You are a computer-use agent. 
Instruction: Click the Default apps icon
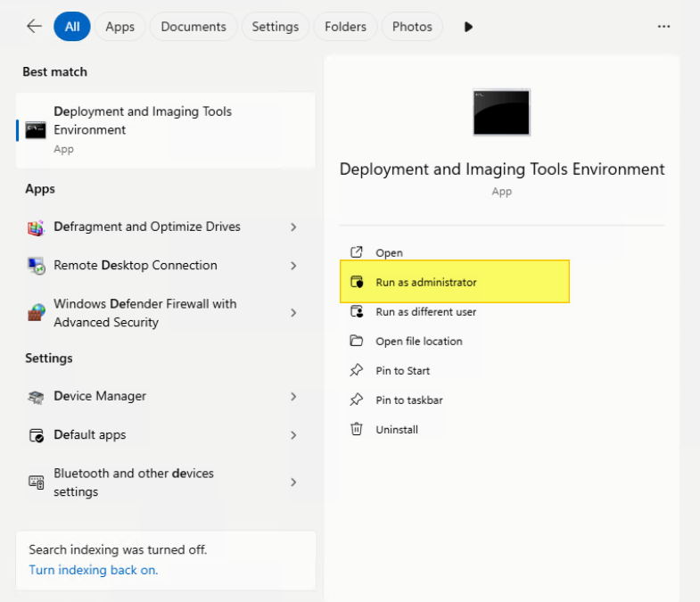click(37, 435)
